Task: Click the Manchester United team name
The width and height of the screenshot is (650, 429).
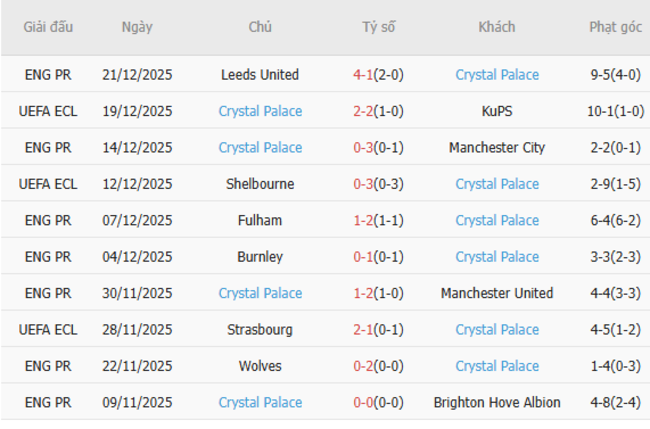Action: (497, 293)
